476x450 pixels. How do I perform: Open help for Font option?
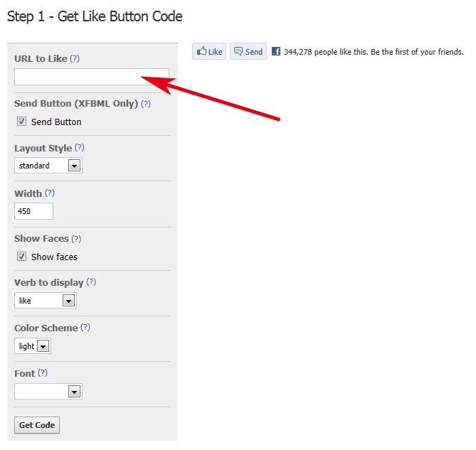(x=43, y=373)
